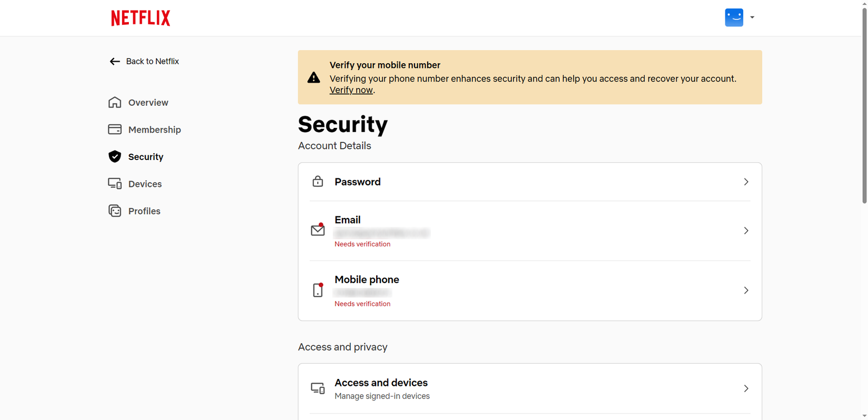Click the mobile phone icon with notification dot
868x420 pixels.
click(x=318, y=290)
